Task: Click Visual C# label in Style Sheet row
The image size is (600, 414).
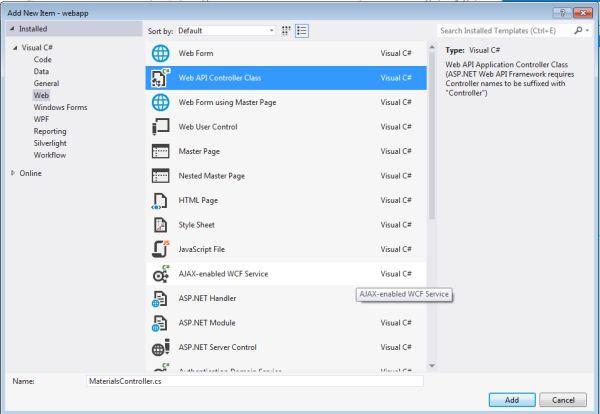Action: point(396,225)
